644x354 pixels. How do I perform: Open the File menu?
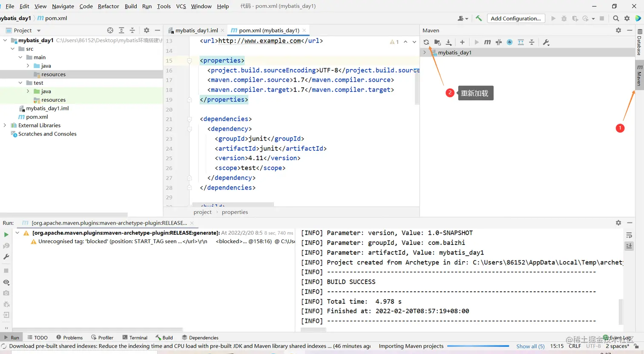click(x=10, y=6)
